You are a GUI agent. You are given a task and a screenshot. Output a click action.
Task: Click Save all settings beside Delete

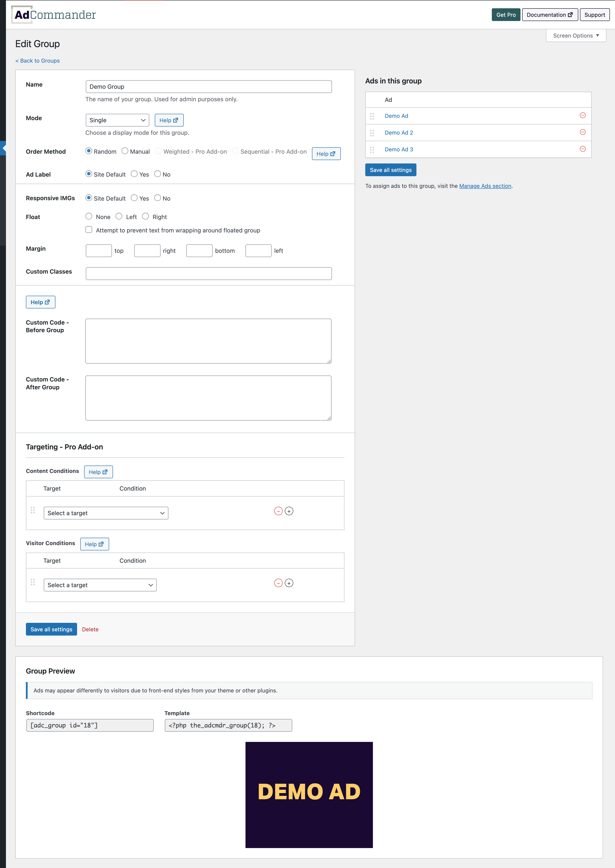[52, 629]
